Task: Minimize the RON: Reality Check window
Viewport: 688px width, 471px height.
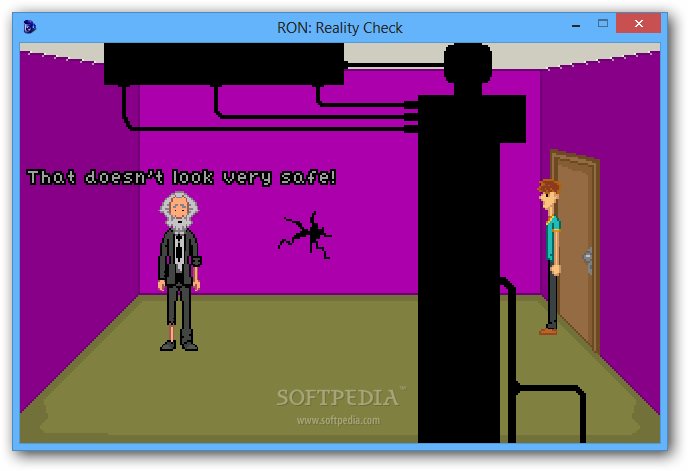Action: 576,24
